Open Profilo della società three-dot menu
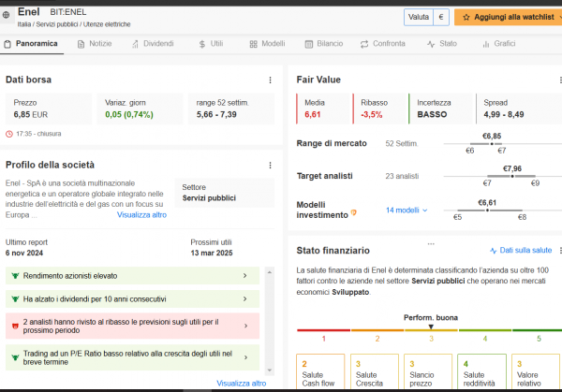Image resolution: width=562 pixels, height=392 pixels. click(x=270, y=166)
